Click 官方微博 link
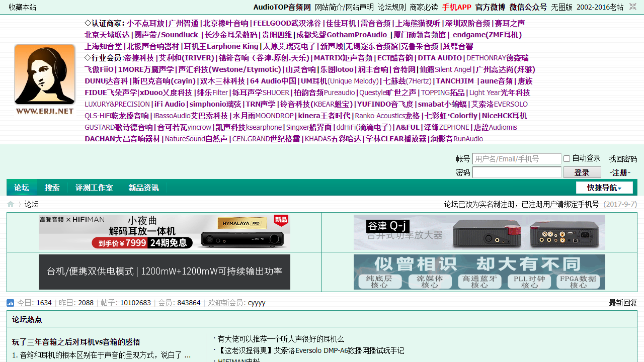Image resolution: width=644 pixels, height=362 pixels. tap(490, 7)
